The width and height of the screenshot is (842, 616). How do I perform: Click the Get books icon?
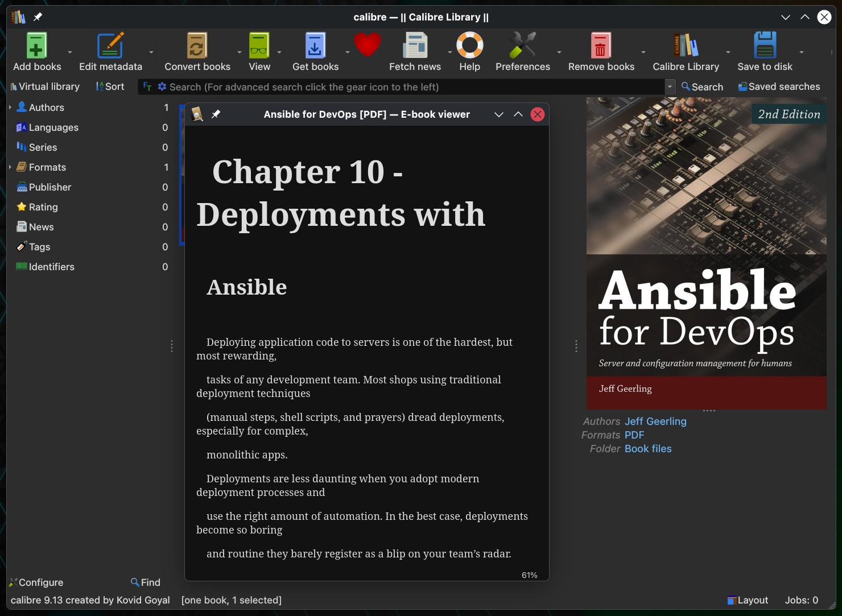click(315, 46)
